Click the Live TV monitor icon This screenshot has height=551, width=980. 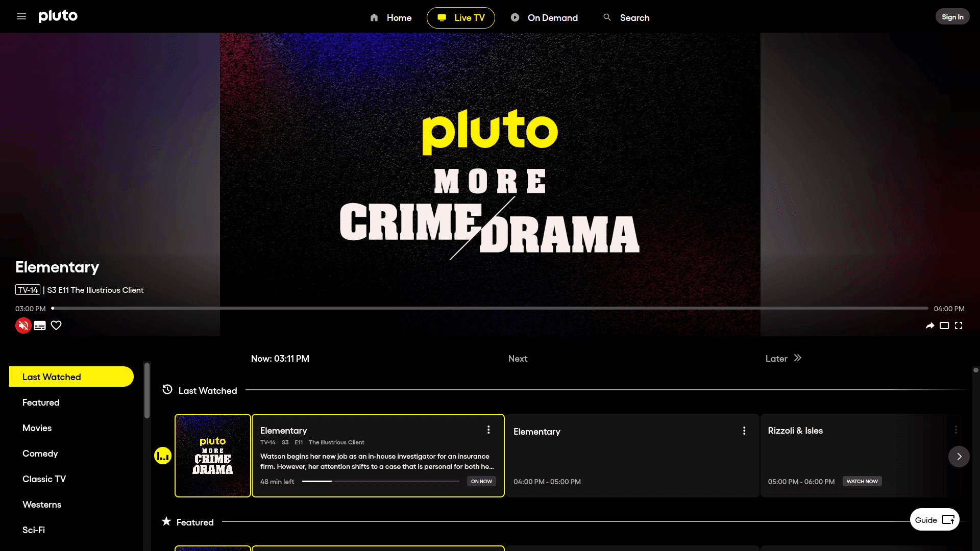(442, 18)
